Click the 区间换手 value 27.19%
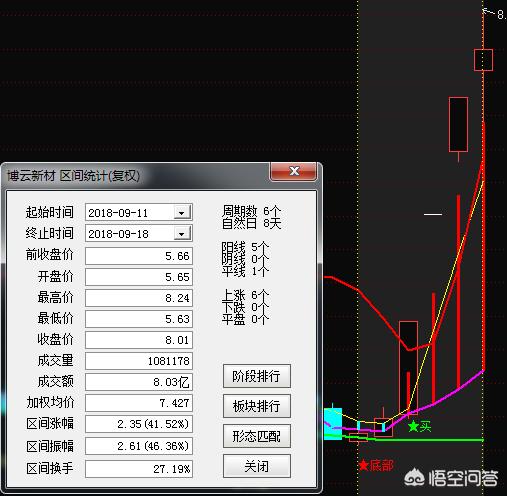 pos(139,469)
